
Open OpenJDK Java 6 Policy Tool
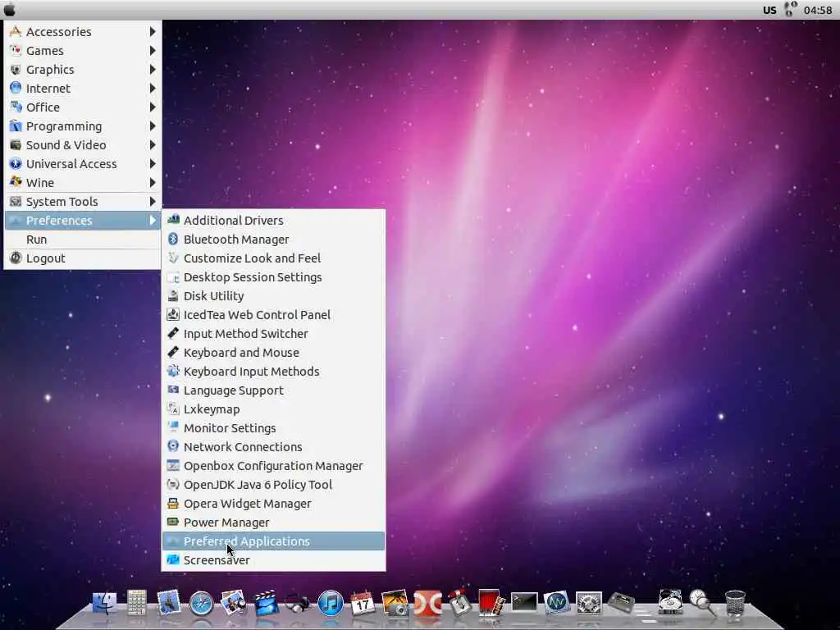click(273, 484)
